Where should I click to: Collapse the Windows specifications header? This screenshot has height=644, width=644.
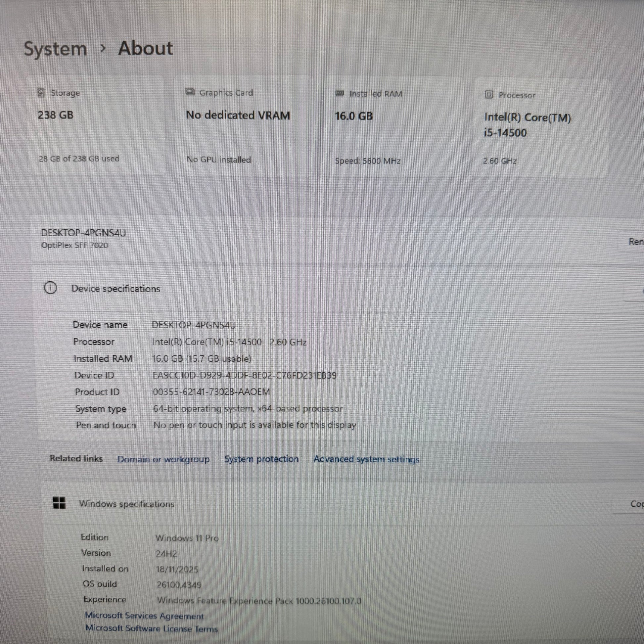click(x=333, y=504)
